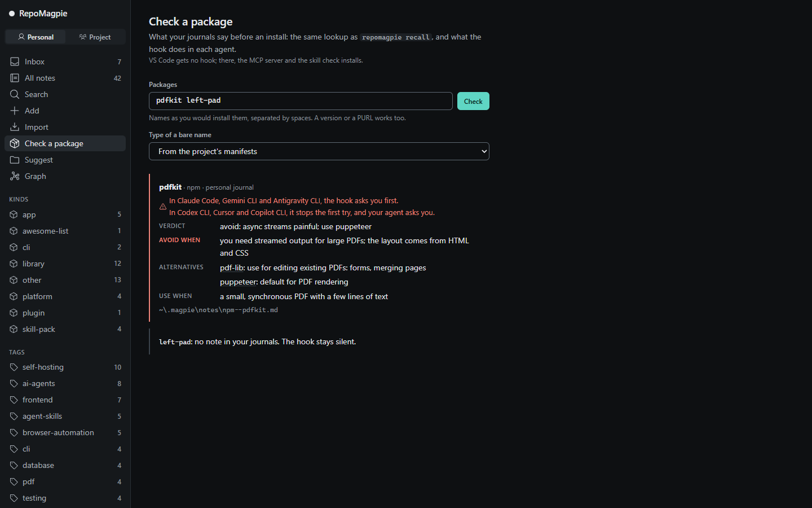The width and height of the screenshot is (812, 508).
Task: Click the npm--pdfkit.md note path
Action: pos(218,310)
